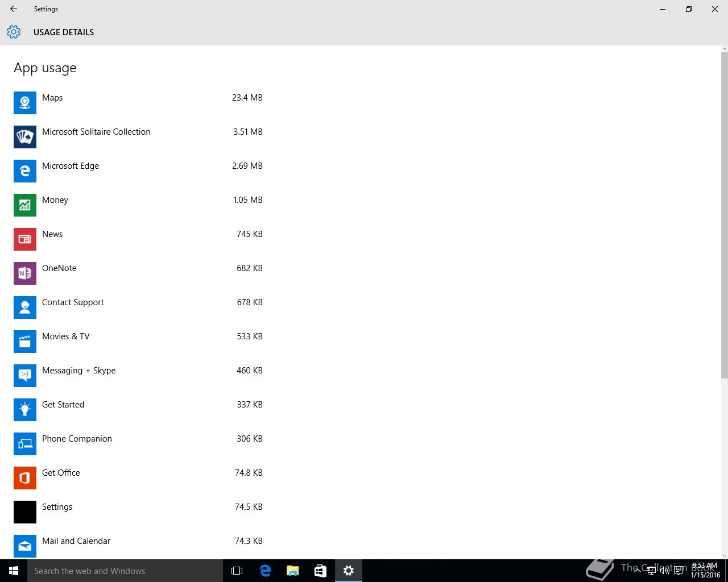Click the Movies & TV clapperboard icon
Image resolution: width=728 pixels, height=582 pixels.
click(25, 341)
